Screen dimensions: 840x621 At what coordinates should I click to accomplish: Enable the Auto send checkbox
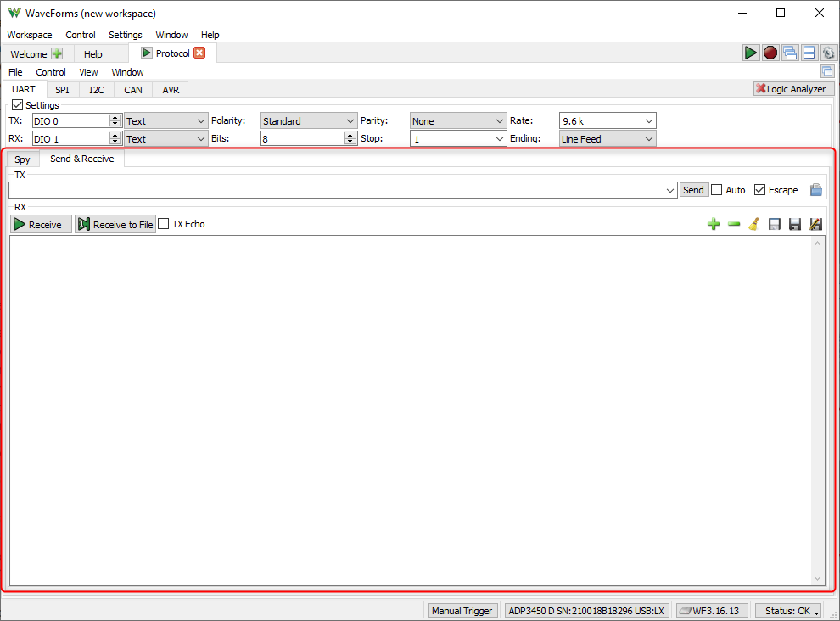717,190
